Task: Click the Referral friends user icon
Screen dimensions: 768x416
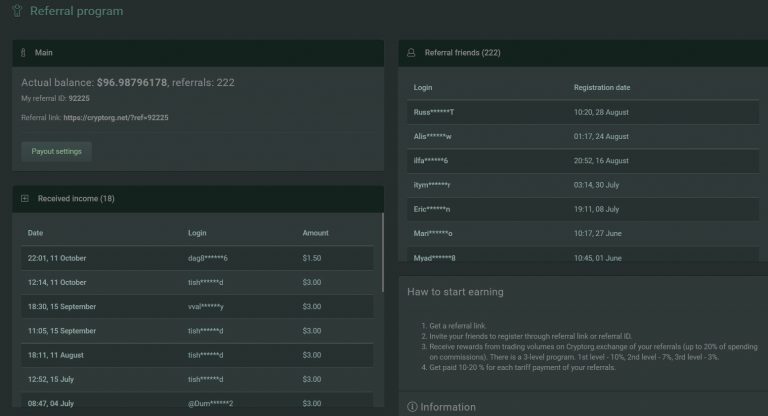Action: click(411, 52)
